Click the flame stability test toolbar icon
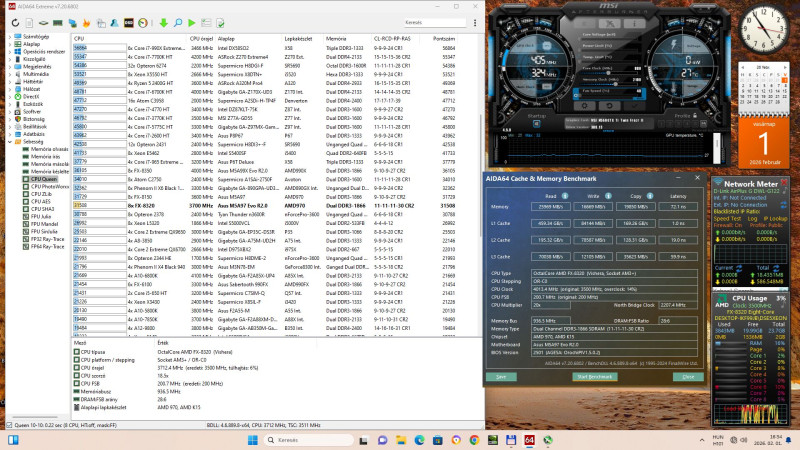The width and height of the screenshot is (800, 450). (86, 23)
